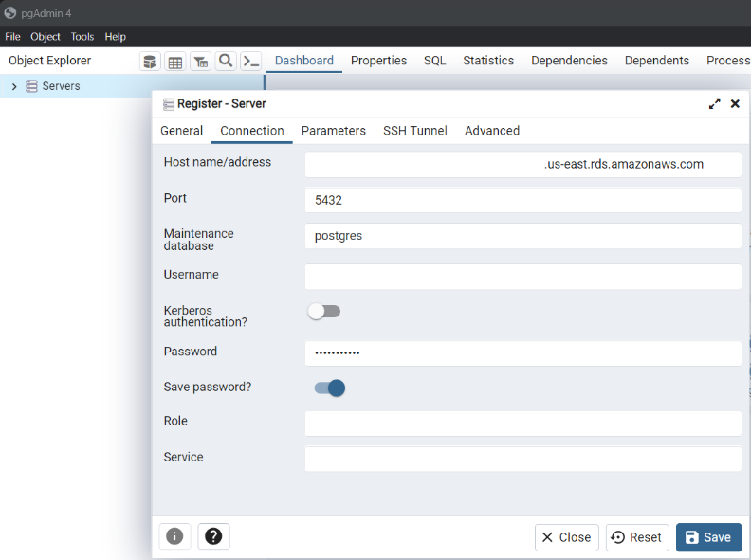
Task: Select the Connection tab
Action: pos(252,131)
